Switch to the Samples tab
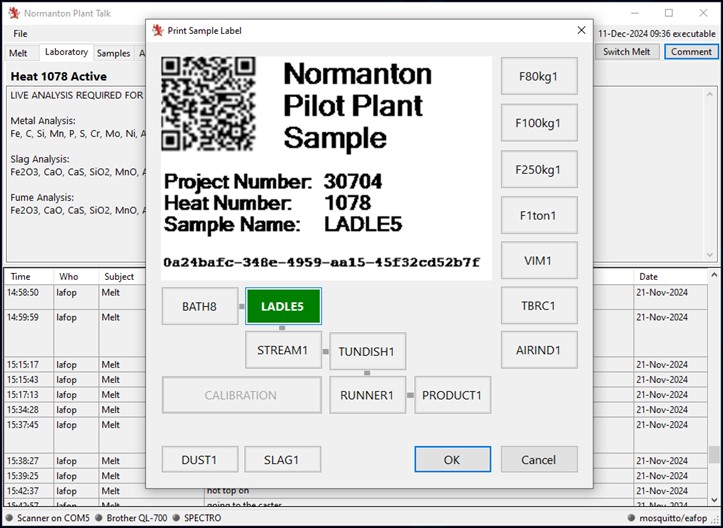The height and width of the screenshot is (528, 723). pos(113,53)
